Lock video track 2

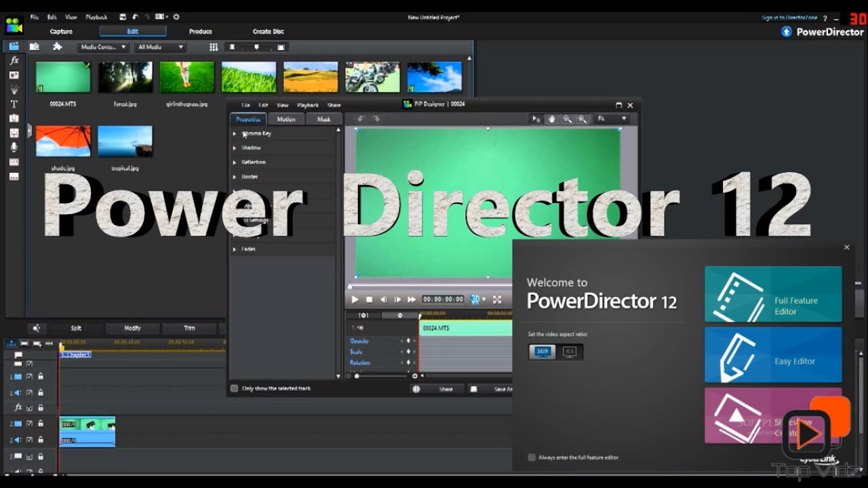[x=41, y=424]
